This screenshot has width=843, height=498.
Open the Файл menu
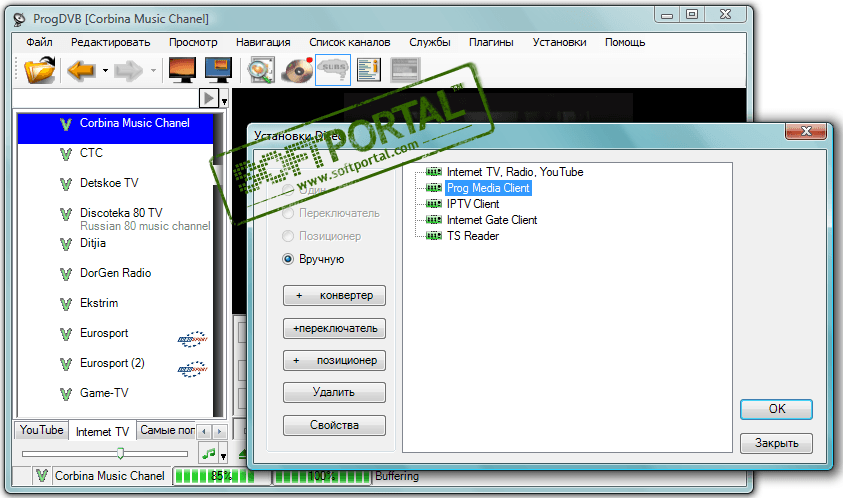39,42
